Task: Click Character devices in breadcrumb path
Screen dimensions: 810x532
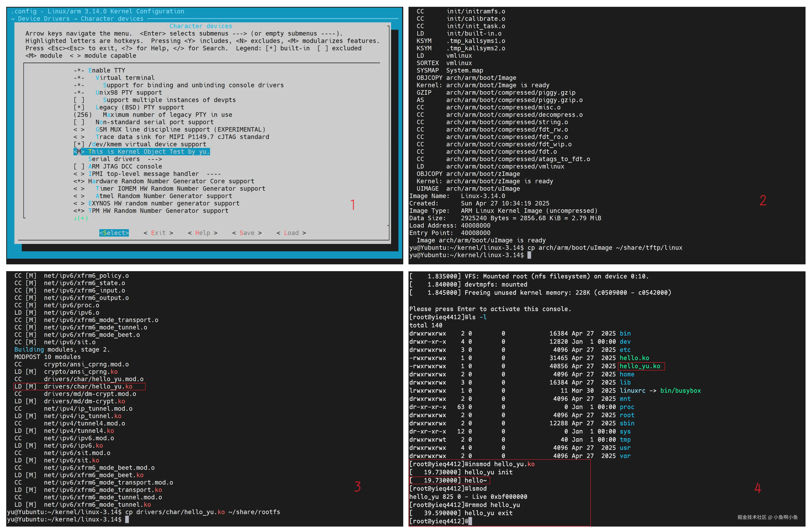Action: click(x=112, y=19)
